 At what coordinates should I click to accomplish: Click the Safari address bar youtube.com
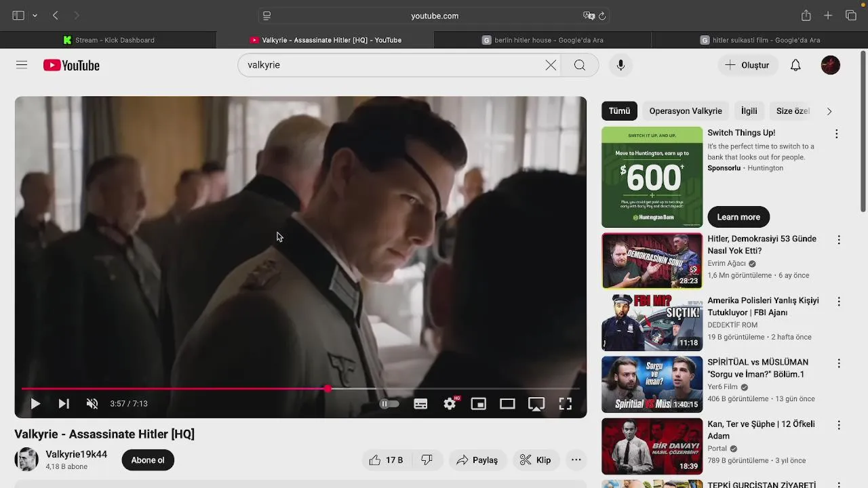pyautogui.click(x=435, y=16)
